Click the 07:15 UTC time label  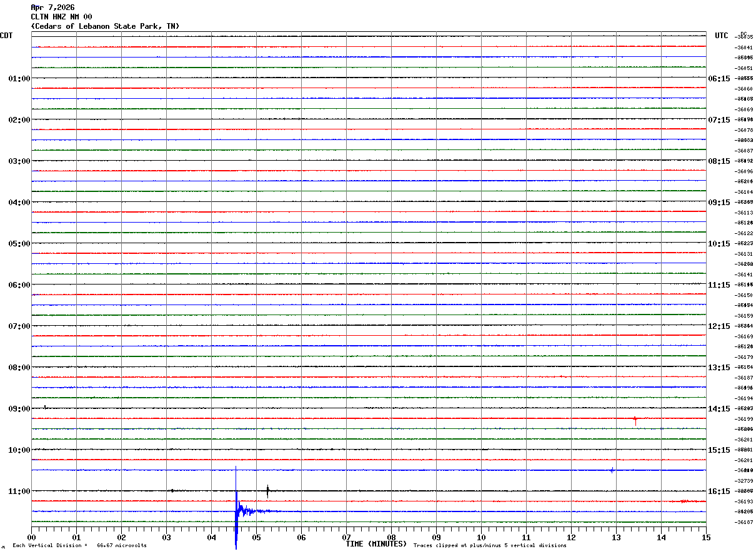719,120
